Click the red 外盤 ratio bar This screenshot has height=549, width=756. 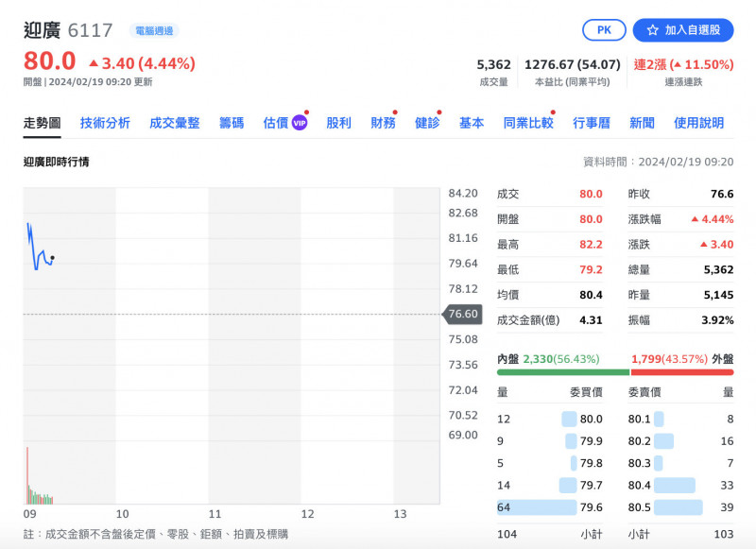coord(682,372)
